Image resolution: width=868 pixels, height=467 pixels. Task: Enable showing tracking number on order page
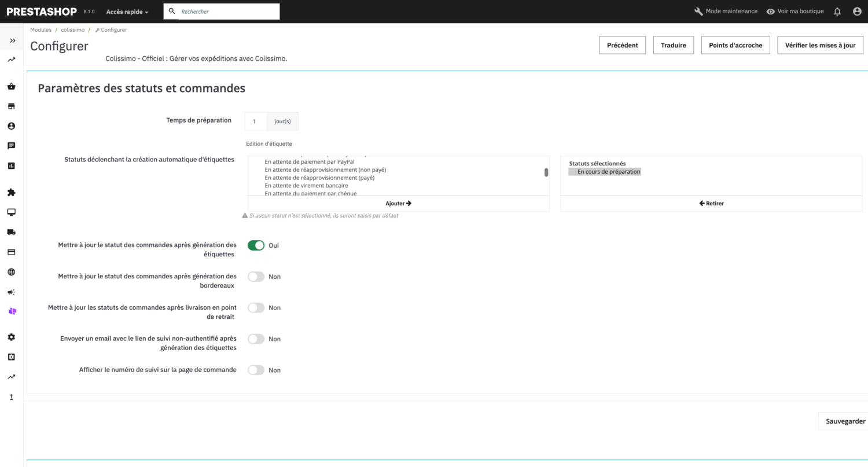[x=256, y=370]
